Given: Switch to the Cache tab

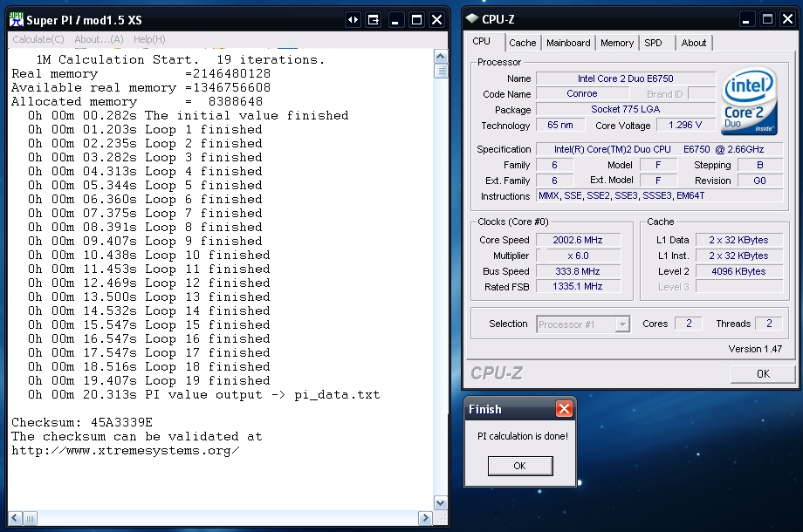Looking at the screenshot, I should [x=522, y=43].
